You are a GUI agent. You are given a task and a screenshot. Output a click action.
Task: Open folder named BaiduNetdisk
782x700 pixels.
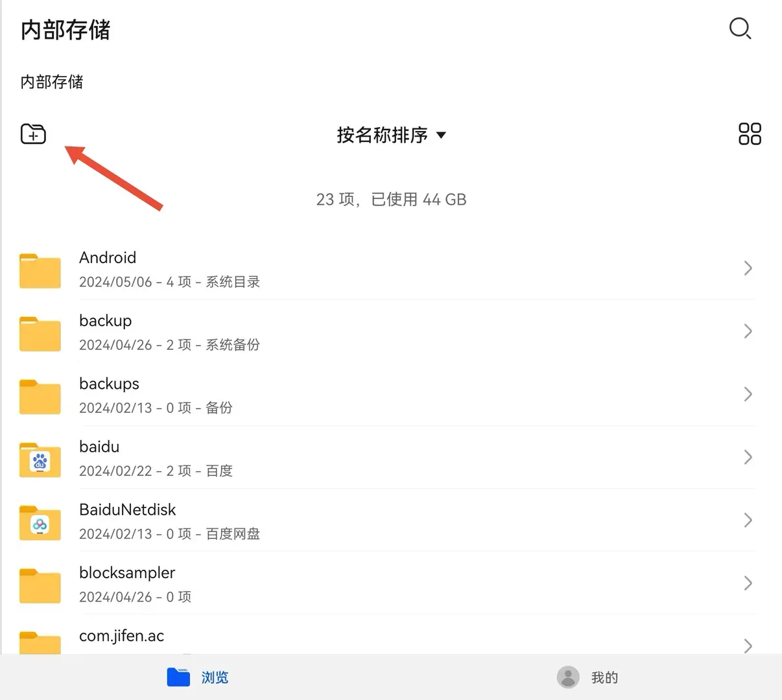128,509
